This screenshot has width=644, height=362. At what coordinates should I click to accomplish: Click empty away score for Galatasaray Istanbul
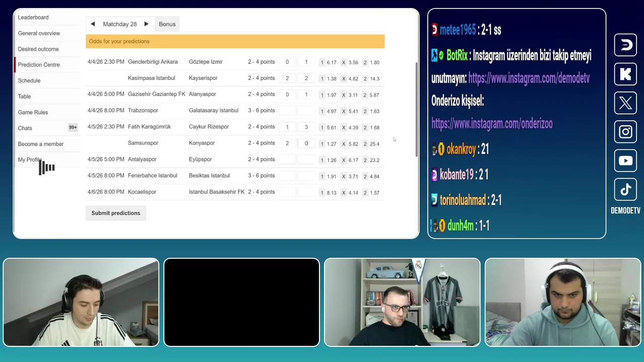(x=306, y=111)
